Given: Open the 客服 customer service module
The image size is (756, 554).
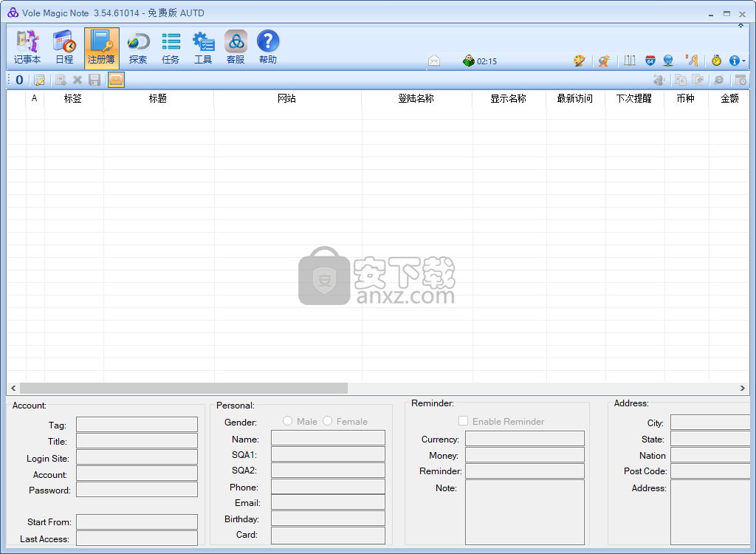Looking at the screenshot, I should click(236, 48).
